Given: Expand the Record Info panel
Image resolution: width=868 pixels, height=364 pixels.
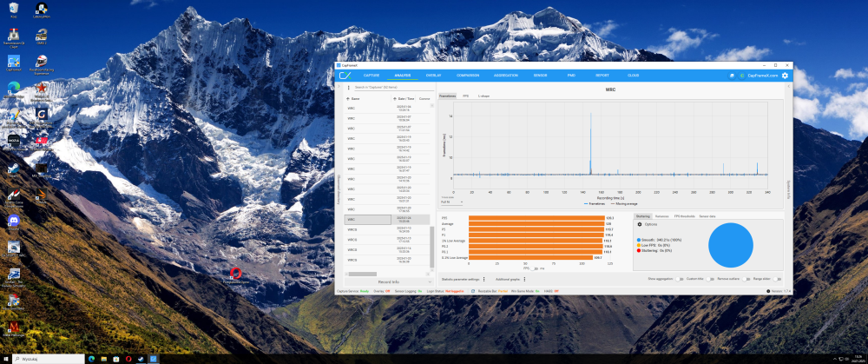Looking at the screenshot, I should click(388, 282).
